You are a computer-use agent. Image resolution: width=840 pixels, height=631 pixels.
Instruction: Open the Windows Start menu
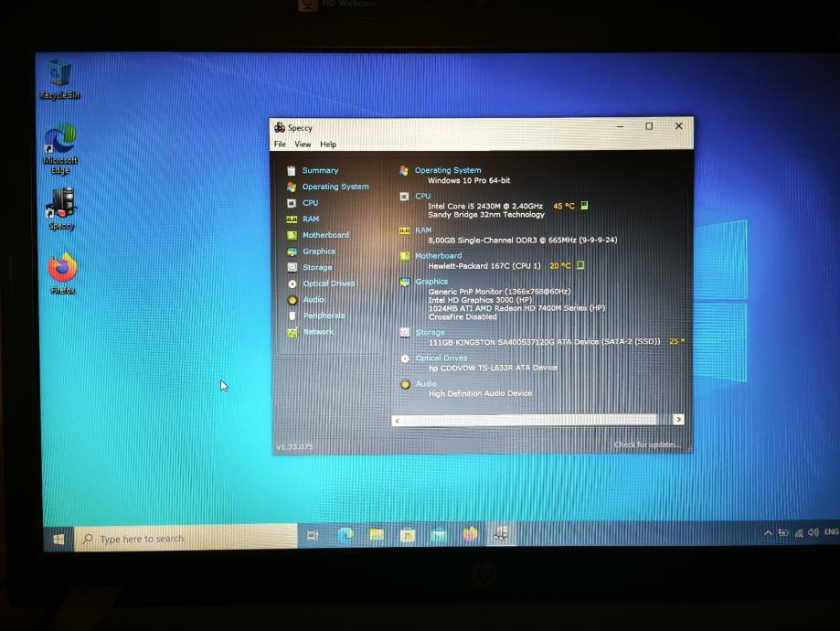(58, 539)
